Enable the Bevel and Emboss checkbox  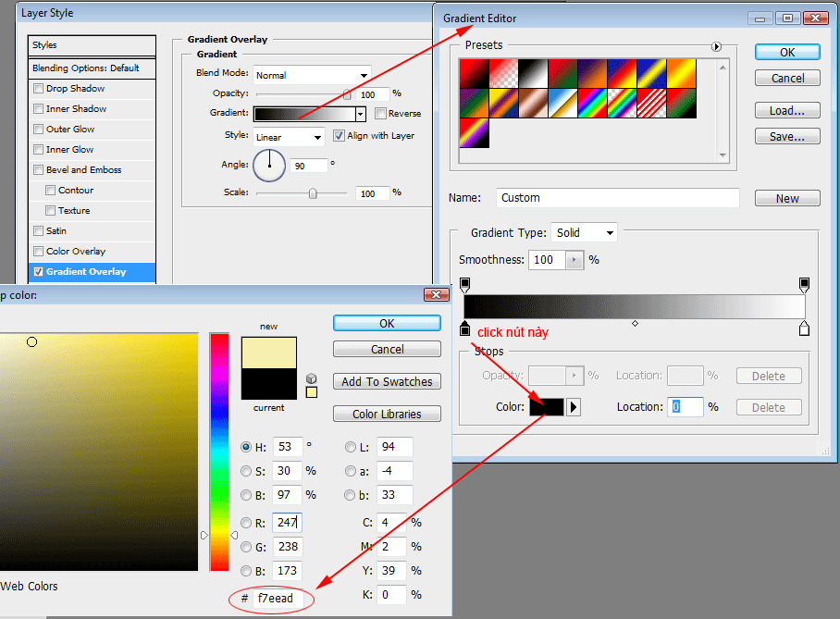(39, 170)
